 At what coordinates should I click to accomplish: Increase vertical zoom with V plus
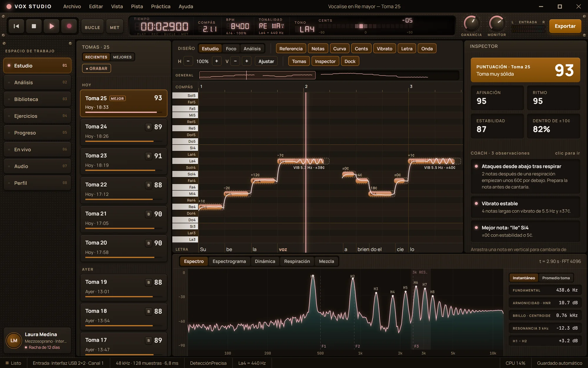(x=247, y=61)
